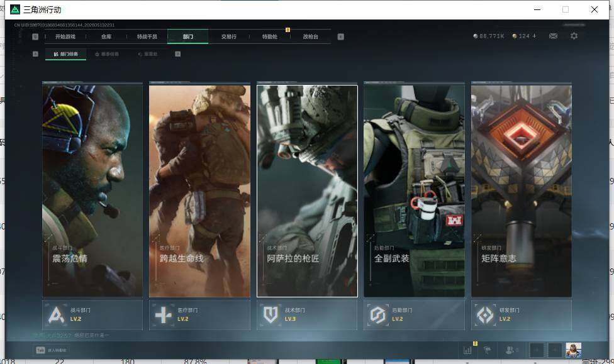Viewport: 614px width, 364px height.
Task: Open the 阿萨拉的枪匠 mission card
Action: click(307, 190)
